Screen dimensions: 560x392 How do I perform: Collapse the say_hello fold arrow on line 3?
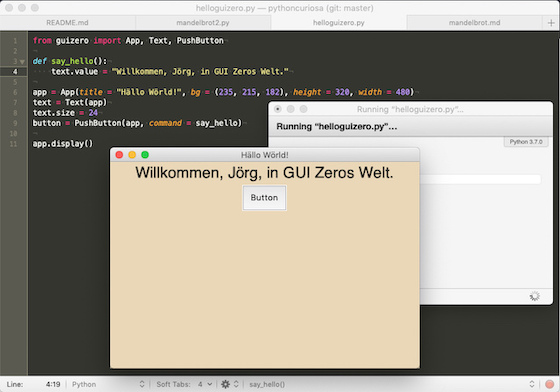click(x=22, y=62)
